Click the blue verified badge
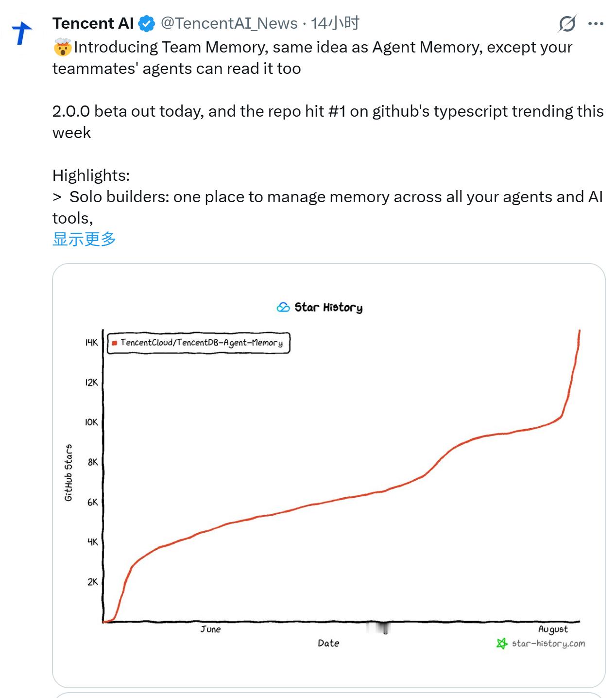 coord(147,23)
